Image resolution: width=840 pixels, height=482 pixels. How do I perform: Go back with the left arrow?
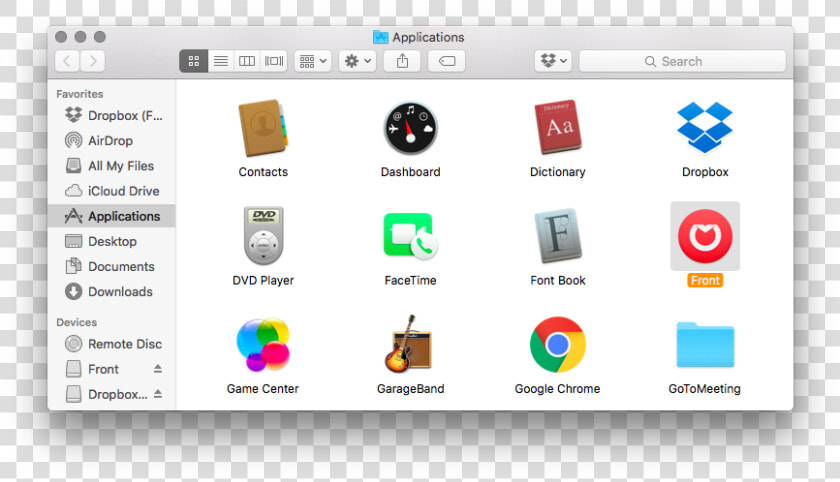click(67, 61)
